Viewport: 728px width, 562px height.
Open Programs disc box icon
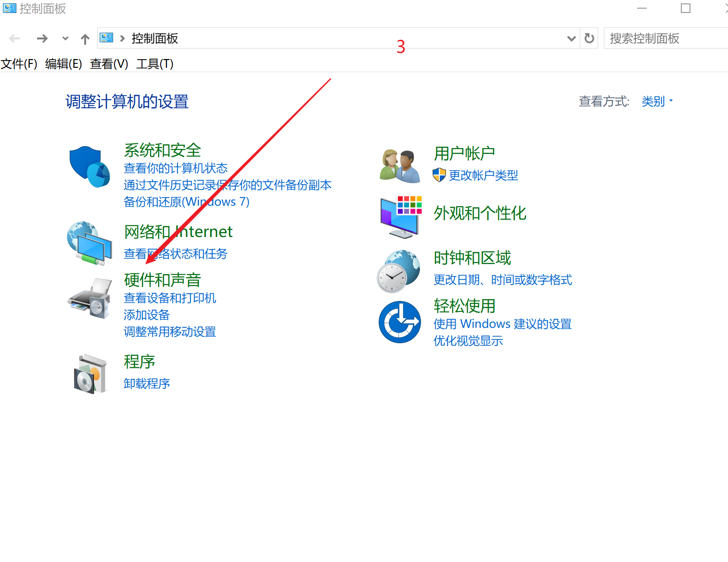(x=90, y=374)
